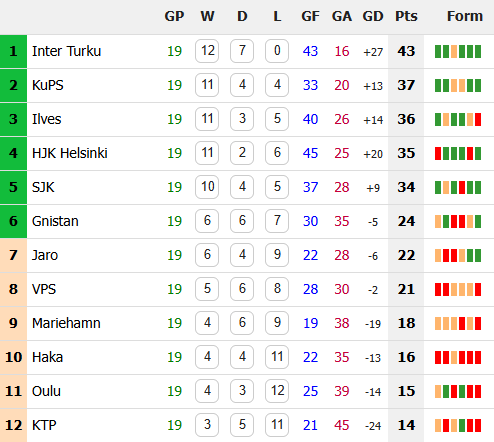Select Ilves' draws box showing 3
This screenshot has height=442, width=494.
(242, 119)
